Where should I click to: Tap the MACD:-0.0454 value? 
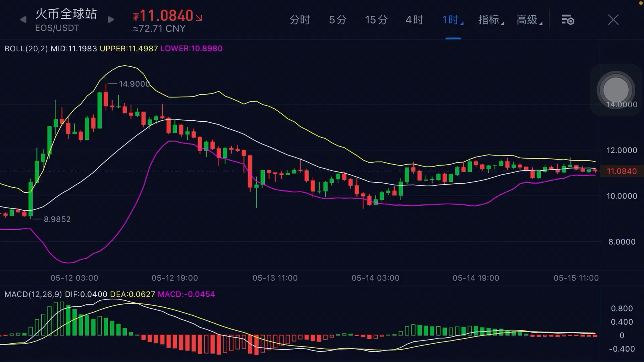tap(186, 294)
